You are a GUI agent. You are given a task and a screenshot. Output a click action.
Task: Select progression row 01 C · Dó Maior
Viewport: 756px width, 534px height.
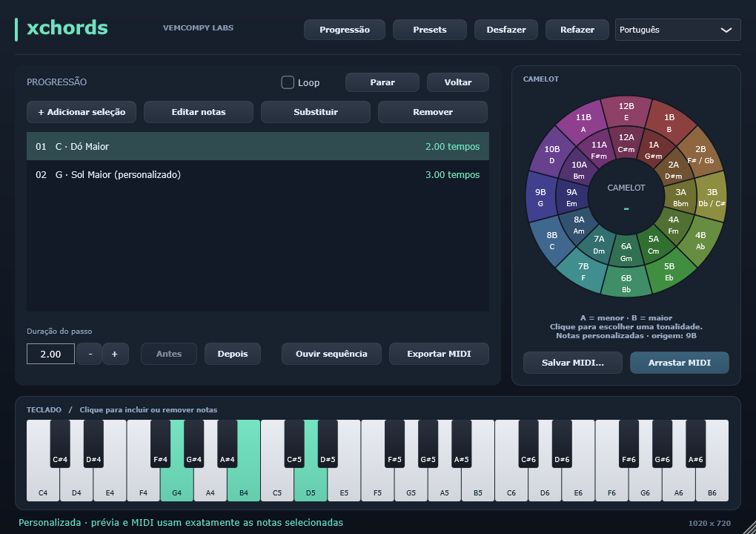257,146
